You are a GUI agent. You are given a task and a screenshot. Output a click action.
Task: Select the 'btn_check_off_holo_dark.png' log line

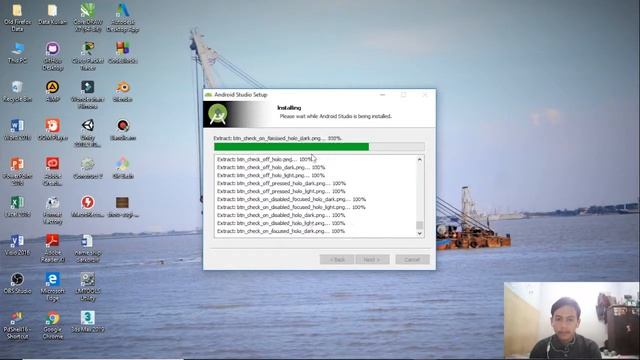click(271, 167)
